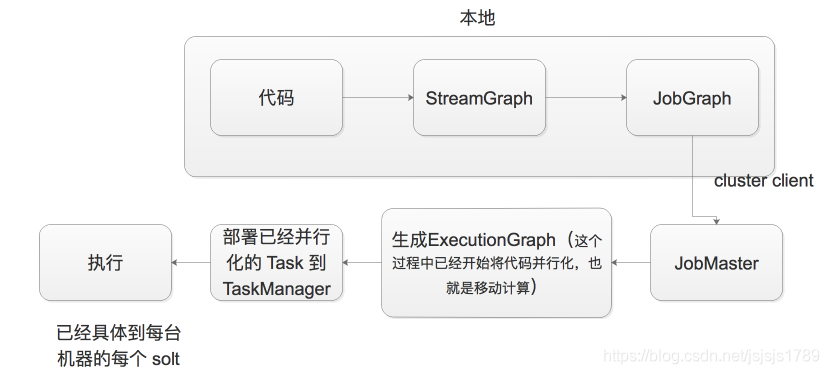The width and height of the screenshot is (829, 374).
Task: Select the JobGraph node
Action: (x=692, y=97)
